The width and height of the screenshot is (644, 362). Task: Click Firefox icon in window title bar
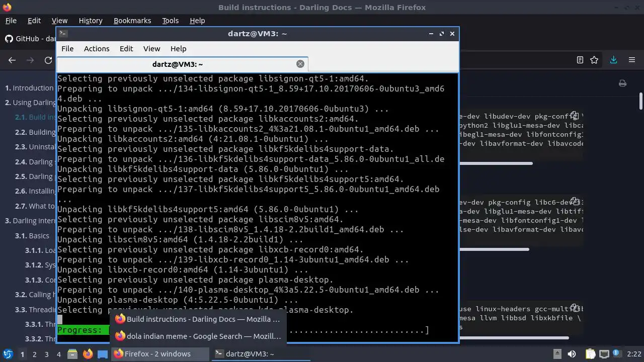tap(7, 7)
